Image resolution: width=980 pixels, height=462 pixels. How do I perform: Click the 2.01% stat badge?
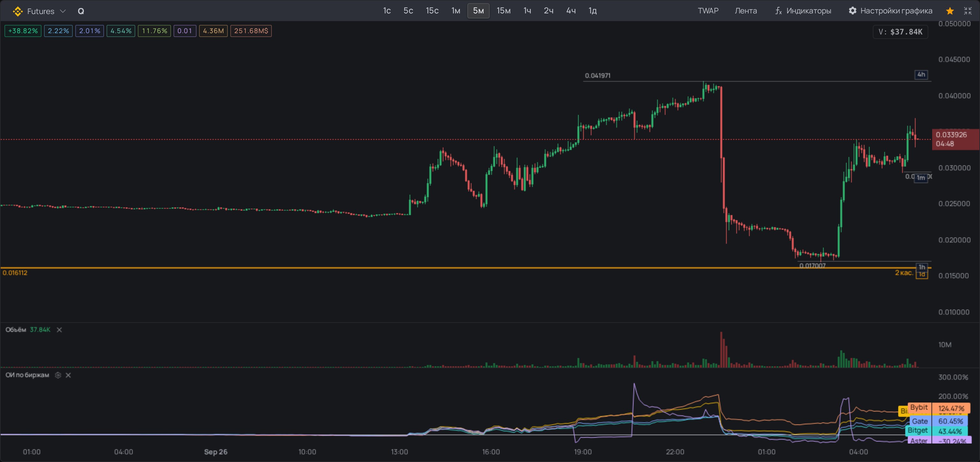click(89, 31)
